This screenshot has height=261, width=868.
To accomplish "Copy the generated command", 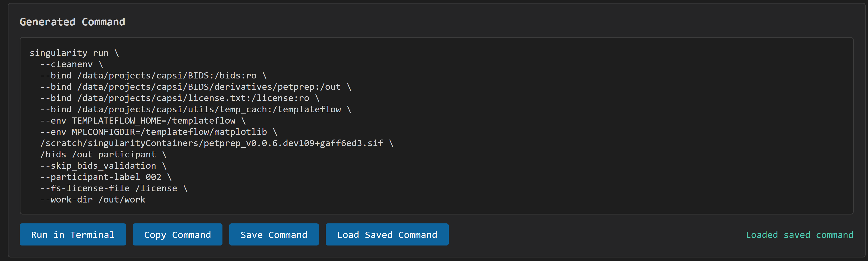I will 178,234.
